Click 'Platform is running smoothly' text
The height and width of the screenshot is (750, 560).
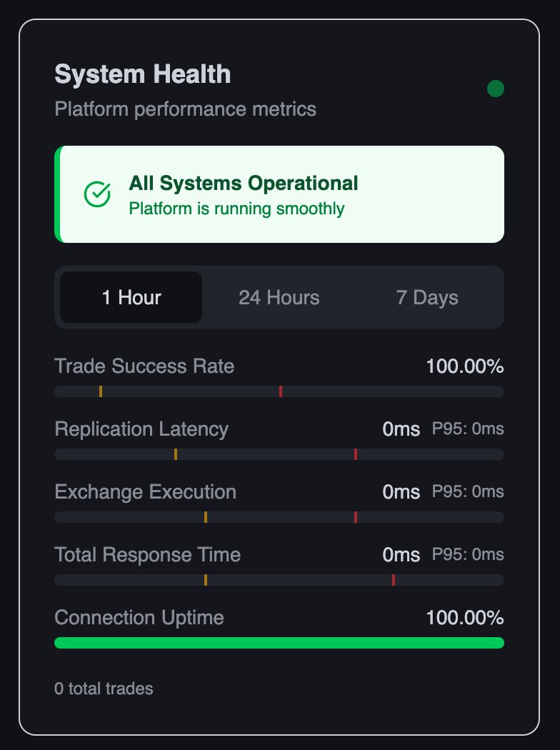[x=236, y=209]
